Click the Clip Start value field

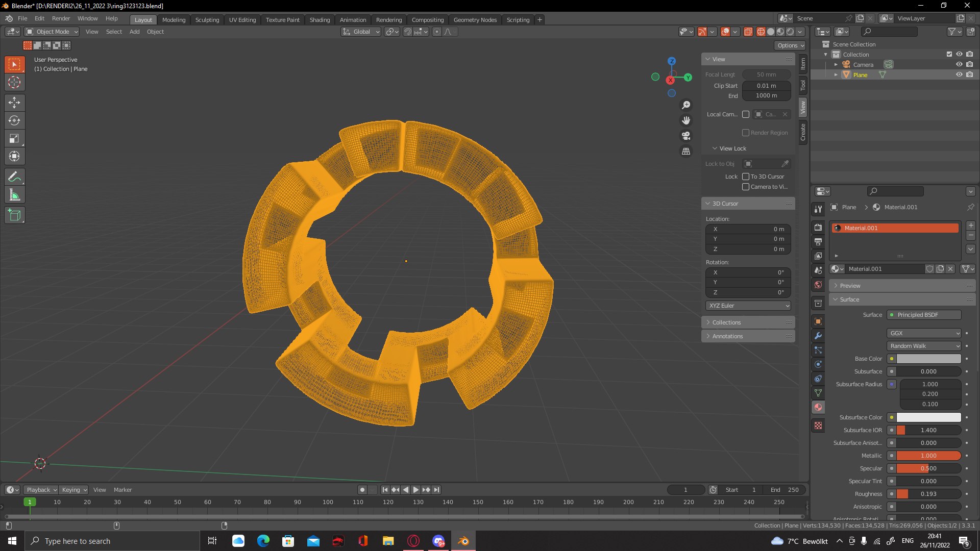pos(766,86)
